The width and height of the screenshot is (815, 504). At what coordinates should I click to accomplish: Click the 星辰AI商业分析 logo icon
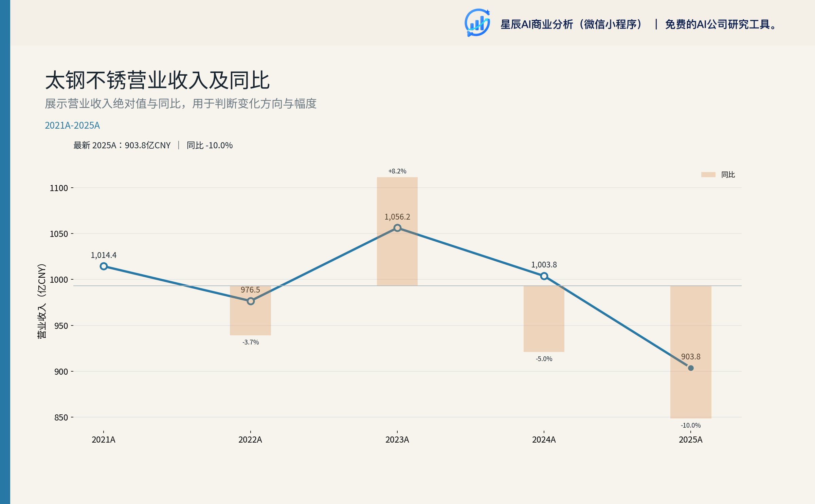click(477, 23)
